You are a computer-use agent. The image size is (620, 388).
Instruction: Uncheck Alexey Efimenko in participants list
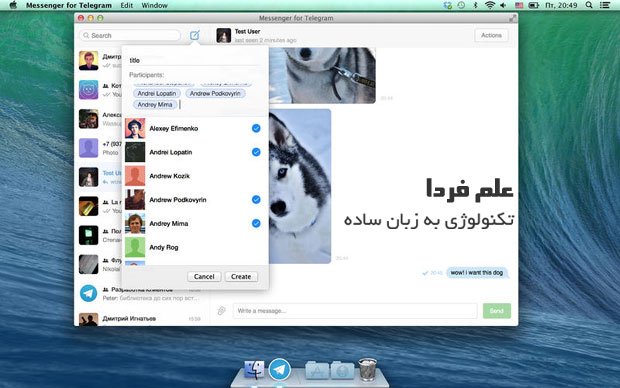point(256,128)
